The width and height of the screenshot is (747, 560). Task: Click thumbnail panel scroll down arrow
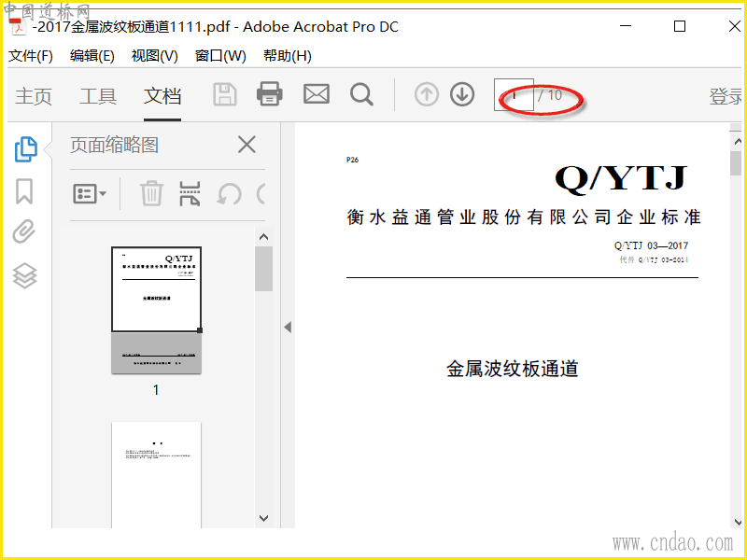click(x=263, y=518)
